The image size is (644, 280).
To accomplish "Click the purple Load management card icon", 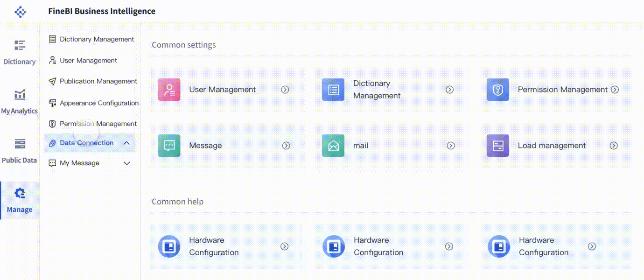I will click(497, 146).
